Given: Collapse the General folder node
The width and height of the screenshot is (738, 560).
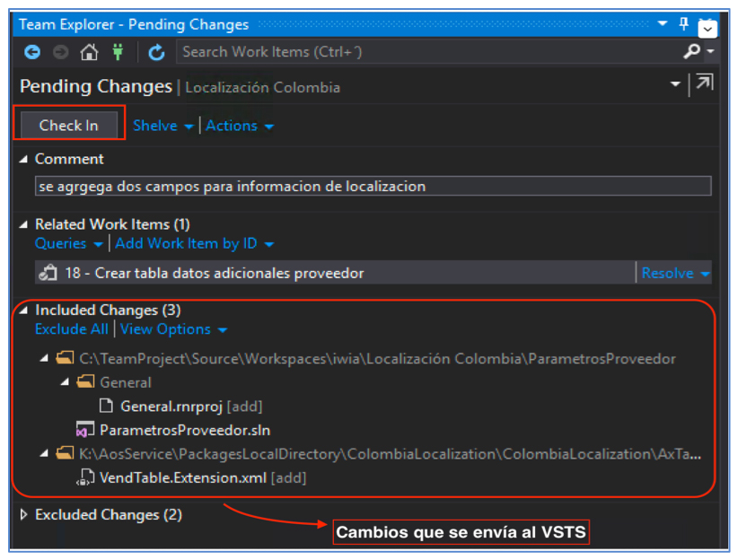Looking at the screenshot, I should click(x=65, y=382).
